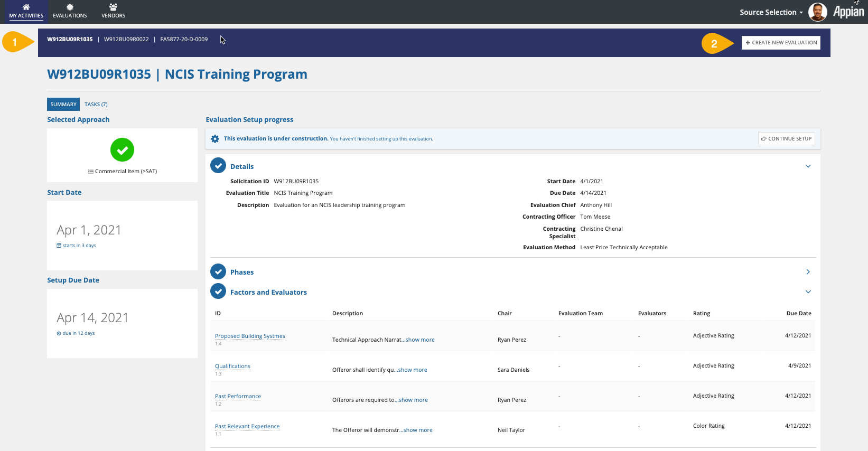Click the clock icon by due in 12 days
868x451 pixels.
(x=59, y=333)
